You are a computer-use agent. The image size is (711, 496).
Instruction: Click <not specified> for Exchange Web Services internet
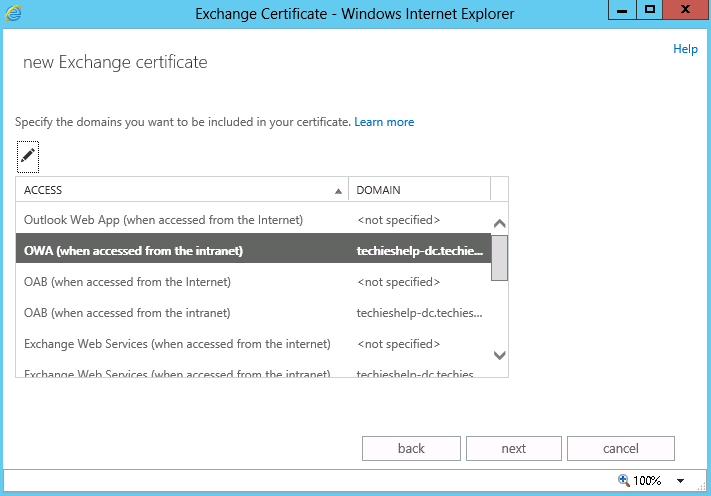[399, 344]
